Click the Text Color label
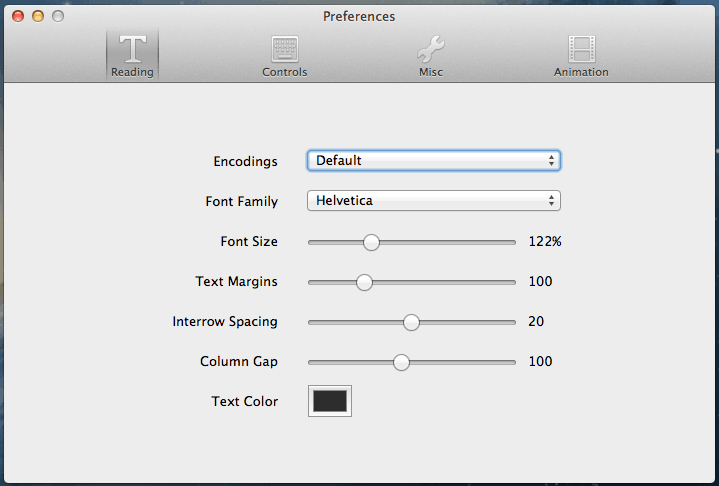The height and width of the screenshot is (486, 719). click(244, 402)
